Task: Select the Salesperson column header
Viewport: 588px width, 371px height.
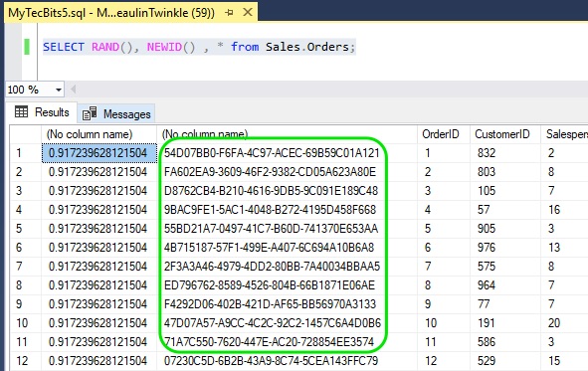Action: pos(564,134)
